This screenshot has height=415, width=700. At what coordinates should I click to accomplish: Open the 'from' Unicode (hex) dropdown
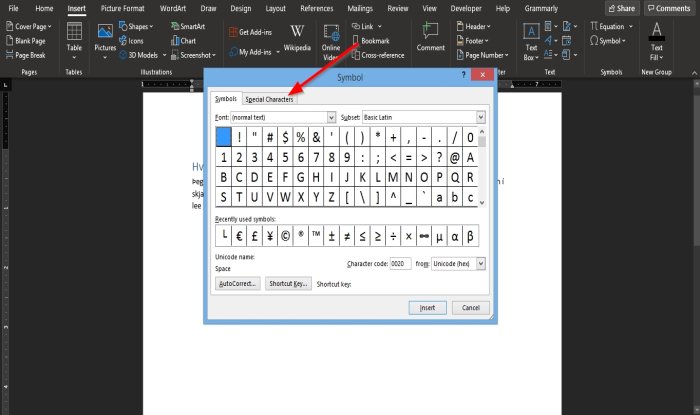point(480,263)
